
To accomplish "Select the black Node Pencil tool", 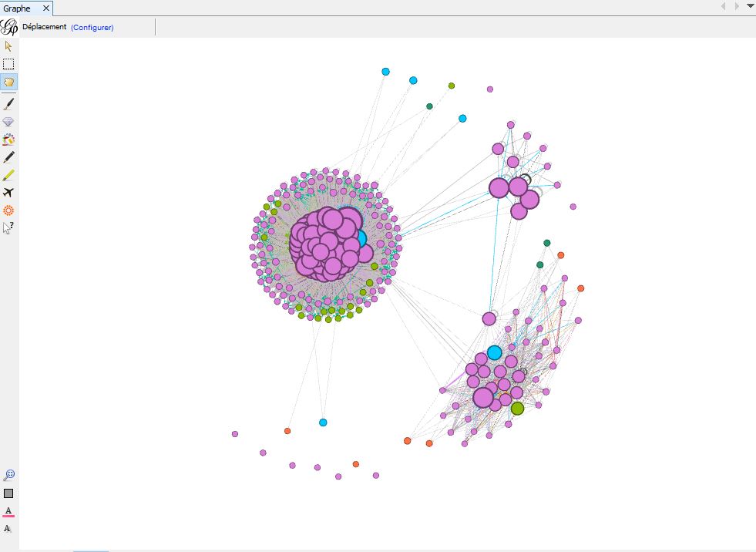I will [x=8, y=157].
